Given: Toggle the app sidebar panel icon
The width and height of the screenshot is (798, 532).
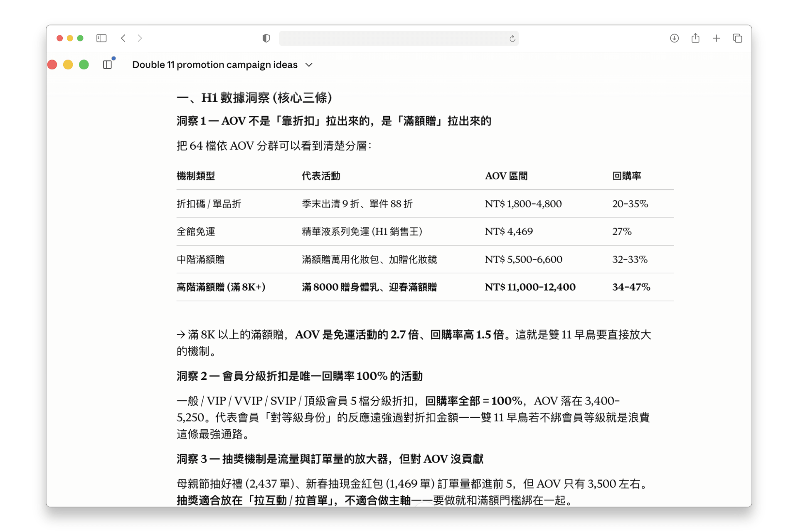Looking at the screenshot, I should tap(107, 64).
